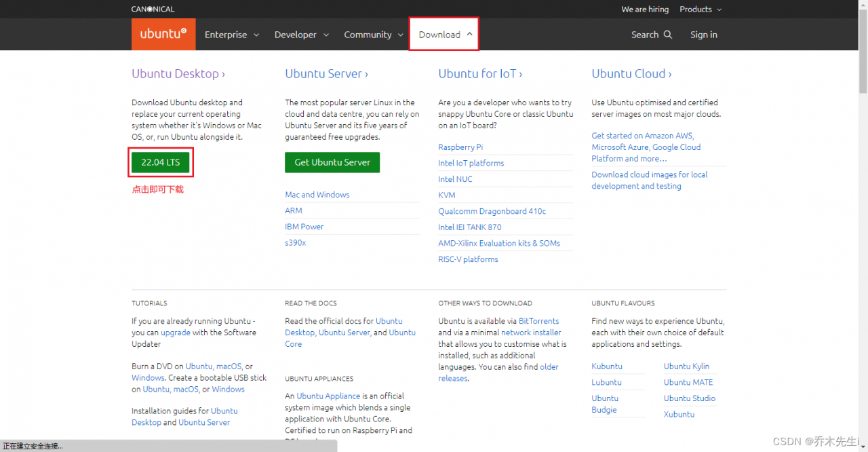
Task: Select the s390x link
Action: (296, 242)
